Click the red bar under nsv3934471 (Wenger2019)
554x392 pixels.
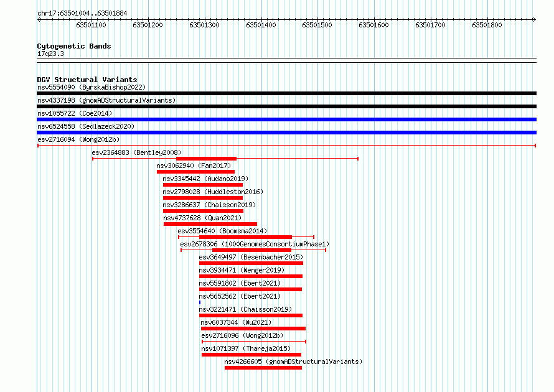(251, 276)
